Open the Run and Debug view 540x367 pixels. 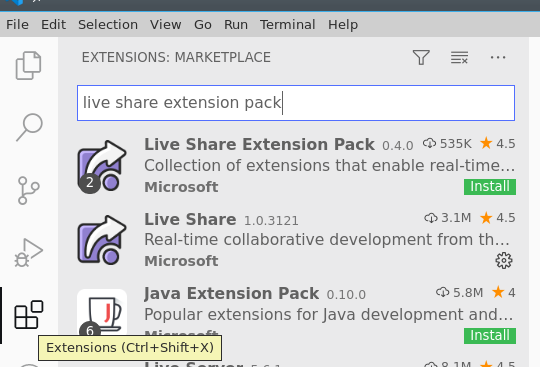(x=29, y=252)
